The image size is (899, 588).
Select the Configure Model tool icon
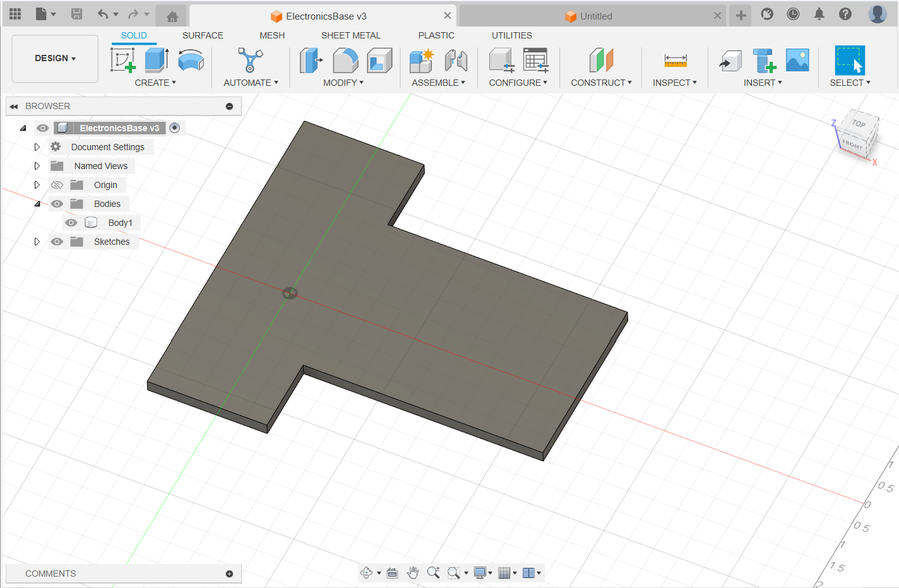click(x=502, y=61)
